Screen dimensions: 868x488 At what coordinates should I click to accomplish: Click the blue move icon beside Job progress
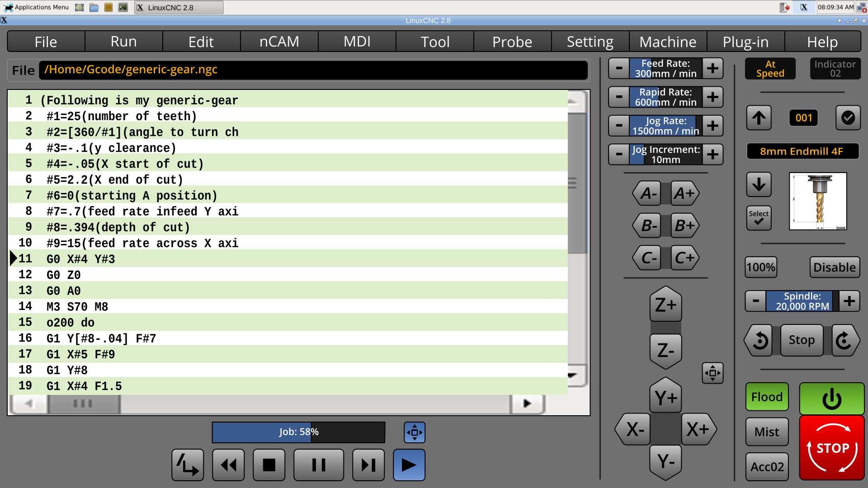pos(415,432)
